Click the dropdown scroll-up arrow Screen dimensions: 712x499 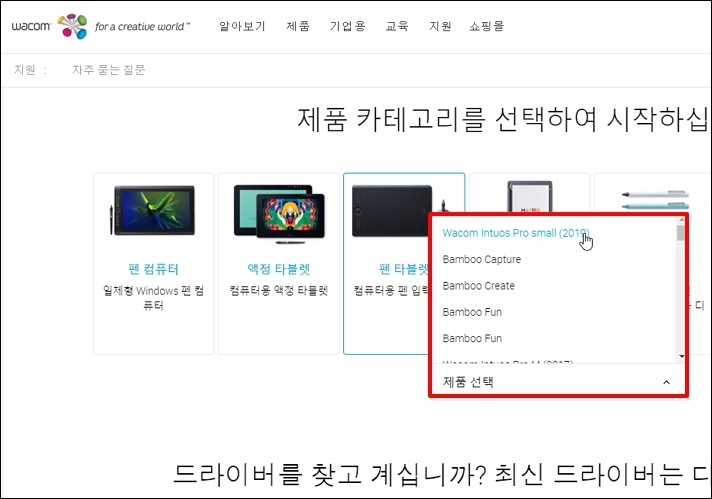pyautogui.click(x=681, y=220)
